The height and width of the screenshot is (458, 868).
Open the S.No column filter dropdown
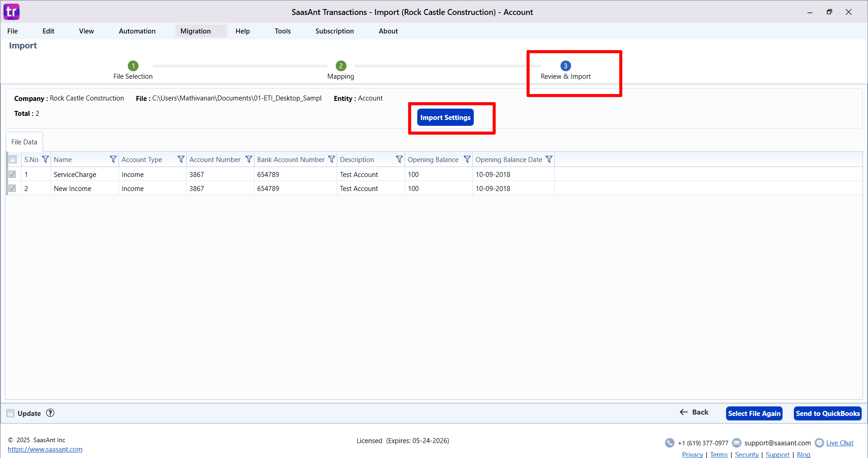[45, 159]
